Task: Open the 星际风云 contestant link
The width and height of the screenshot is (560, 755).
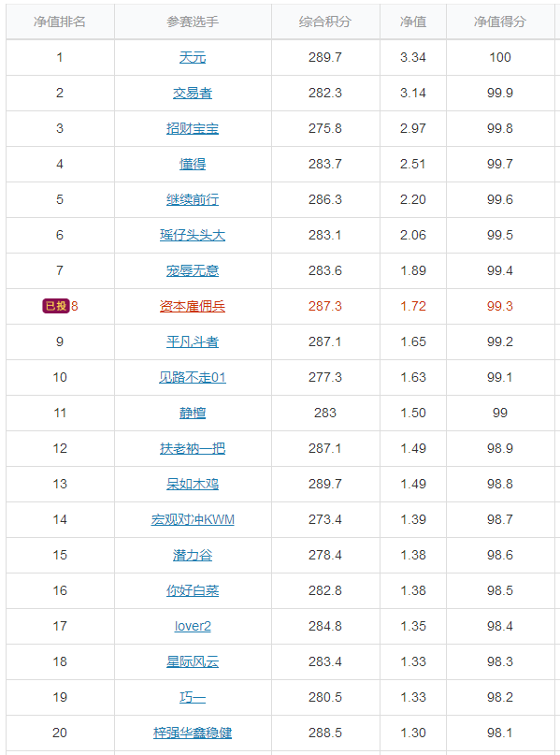Action: coord(193,661)
